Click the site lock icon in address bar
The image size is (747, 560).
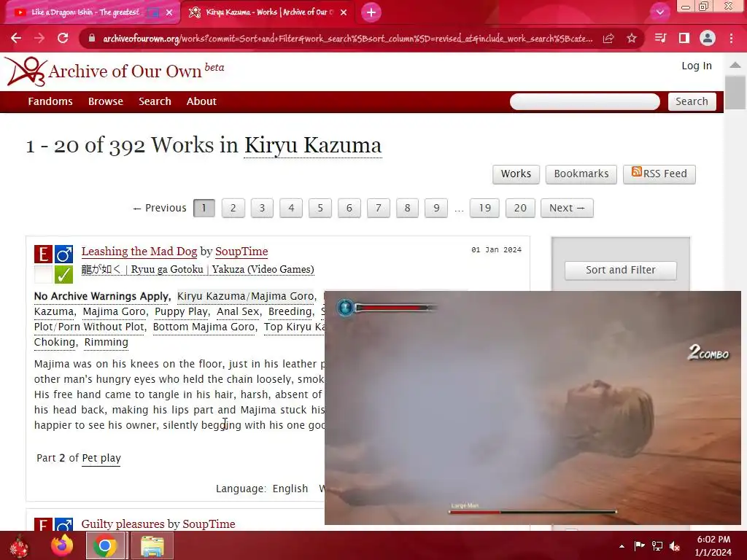click(92, 39)
